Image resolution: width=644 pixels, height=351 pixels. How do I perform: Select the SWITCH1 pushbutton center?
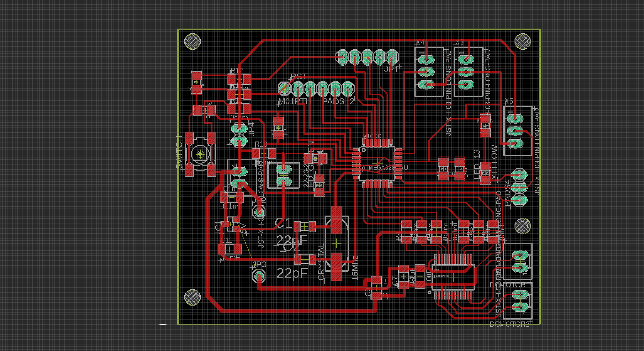200,155
